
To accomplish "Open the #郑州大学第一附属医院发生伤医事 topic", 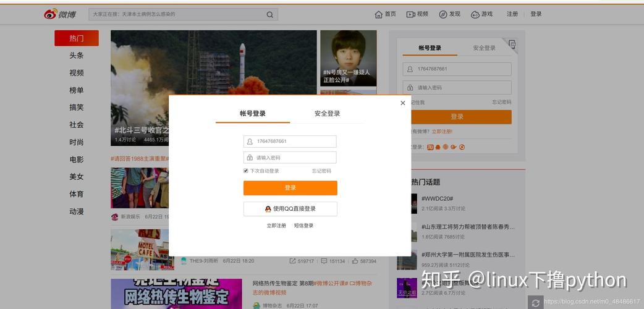I will point(468,255).
